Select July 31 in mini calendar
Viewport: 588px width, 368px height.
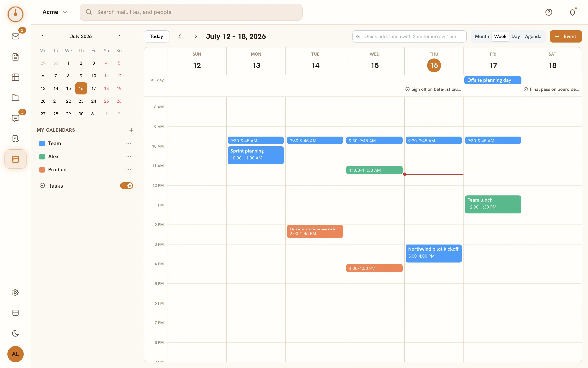(94, 114)
